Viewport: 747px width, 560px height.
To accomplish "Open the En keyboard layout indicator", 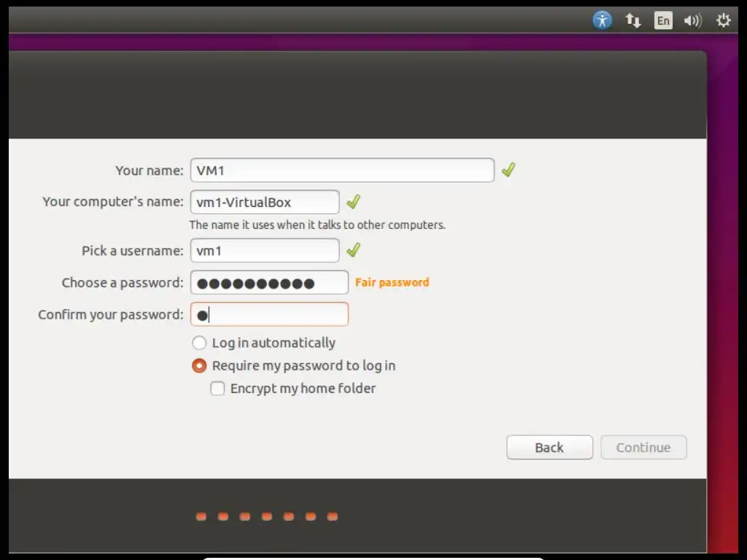I will (x=663, y=20).
